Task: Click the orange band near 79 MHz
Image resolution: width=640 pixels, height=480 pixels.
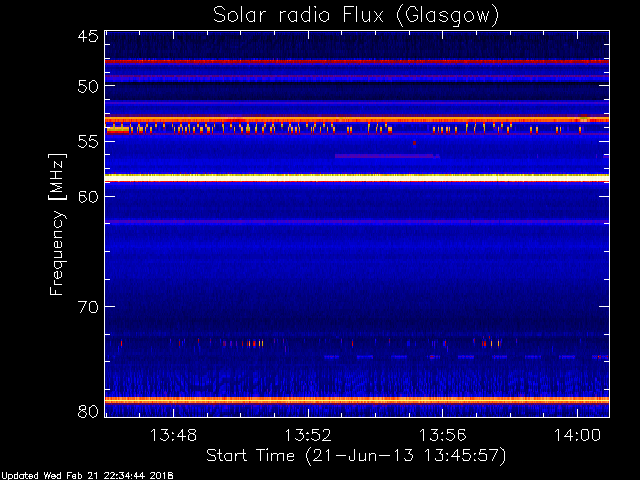Action: tap(357, 400)
